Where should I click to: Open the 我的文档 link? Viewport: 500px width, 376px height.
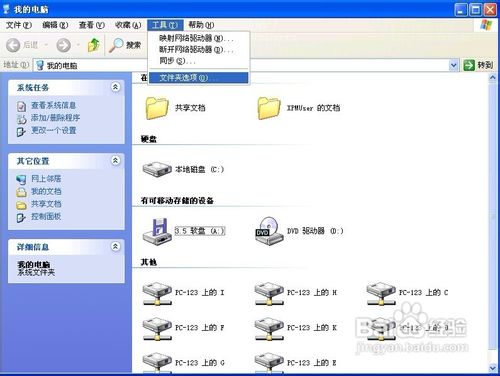pos(46,191)
